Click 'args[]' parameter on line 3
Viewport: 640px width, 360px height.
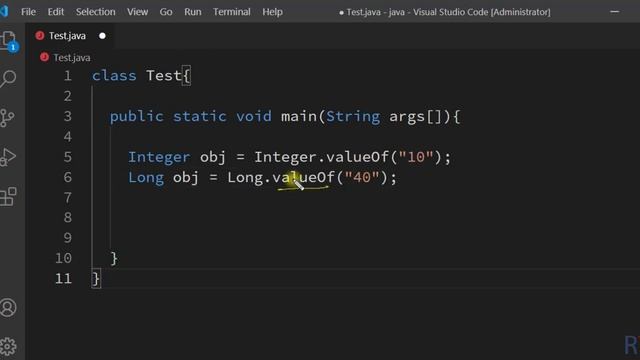(416, 117)
